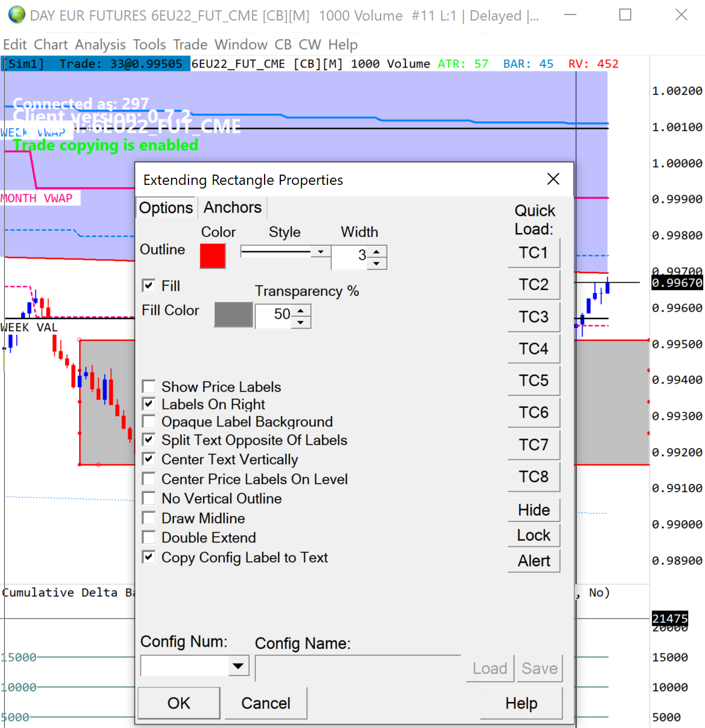The height and width of the screenshot is (728, 705).
Task: Open the Chart menu
Action: [51, 45]
